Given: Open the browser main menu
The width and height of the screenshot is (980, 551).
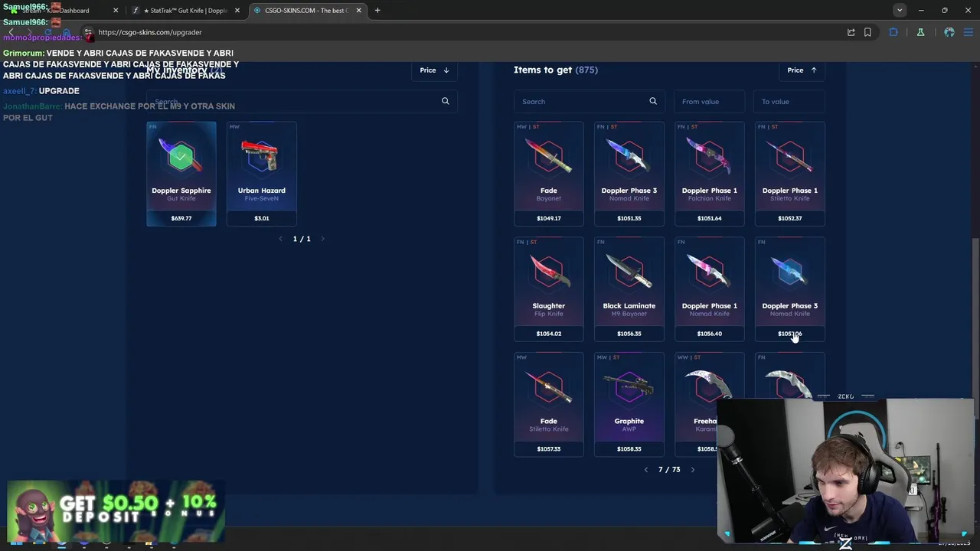Looking at the screenshot, I should click(x=969, y=32).
